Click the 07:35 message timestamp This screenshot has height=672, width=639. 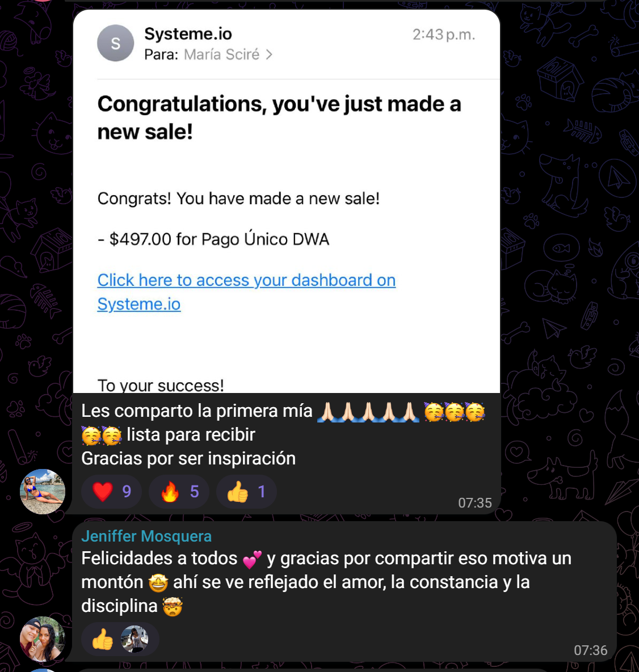(475, 502)
